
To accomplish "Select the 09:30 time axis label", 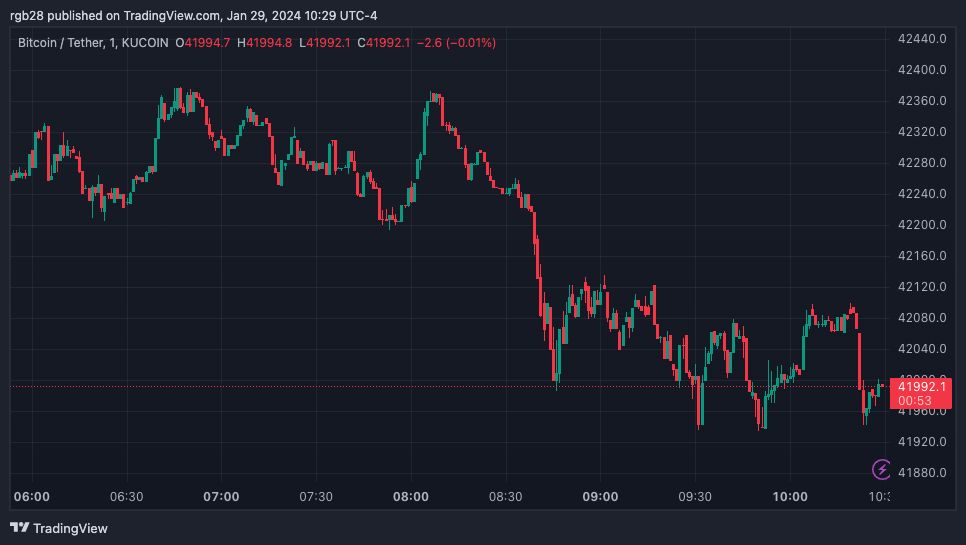I will [695, 497].
